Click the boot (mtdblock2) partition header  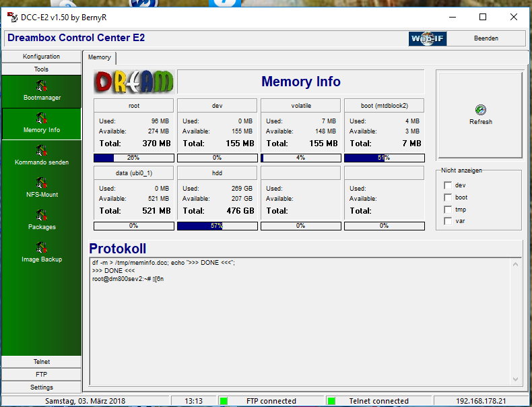click(384, 106)
